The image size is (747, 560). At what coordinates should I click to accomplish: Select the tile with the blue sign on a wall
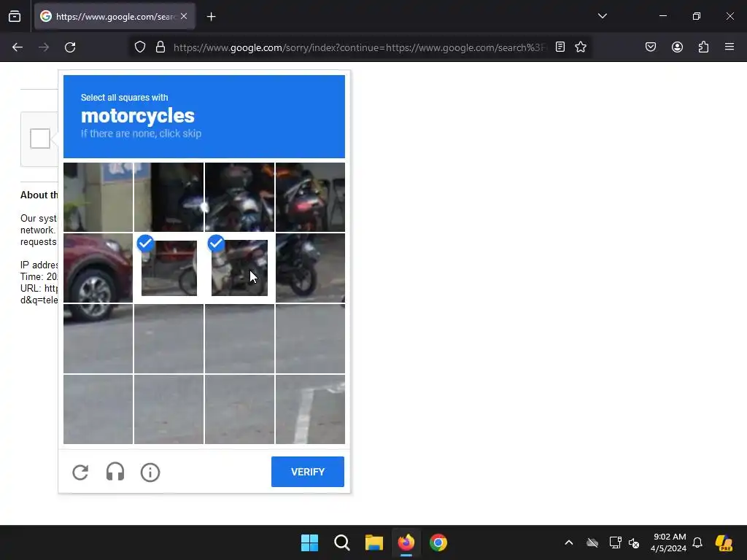pos(98,197)
